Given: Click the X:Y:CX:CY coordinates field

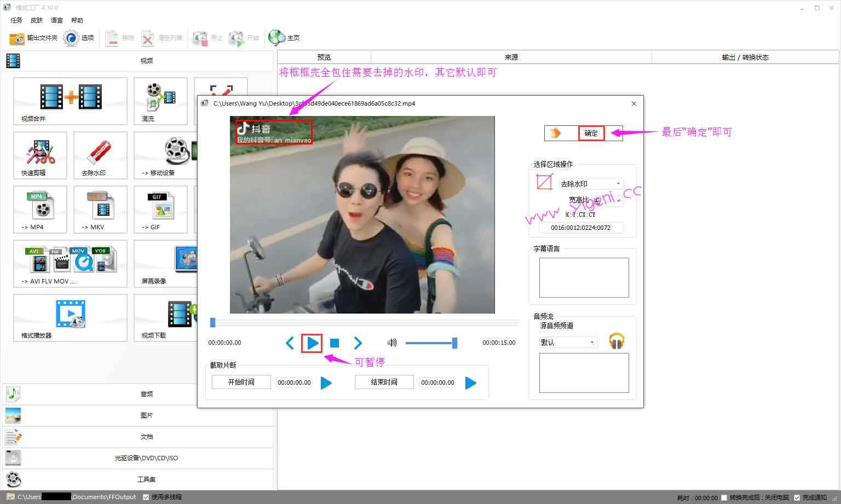Looking at the screenshot, I should point(581,228).
